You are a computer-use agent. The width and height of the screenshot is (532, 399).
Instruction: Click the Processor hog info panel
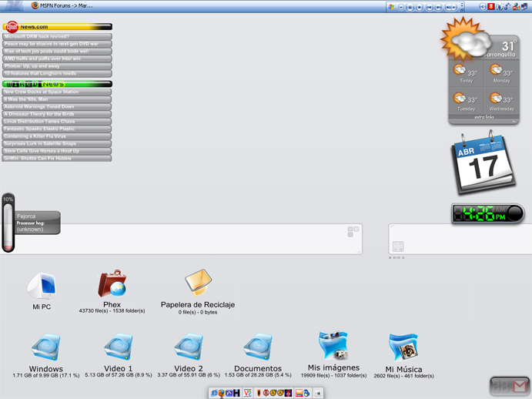[37, 223]
